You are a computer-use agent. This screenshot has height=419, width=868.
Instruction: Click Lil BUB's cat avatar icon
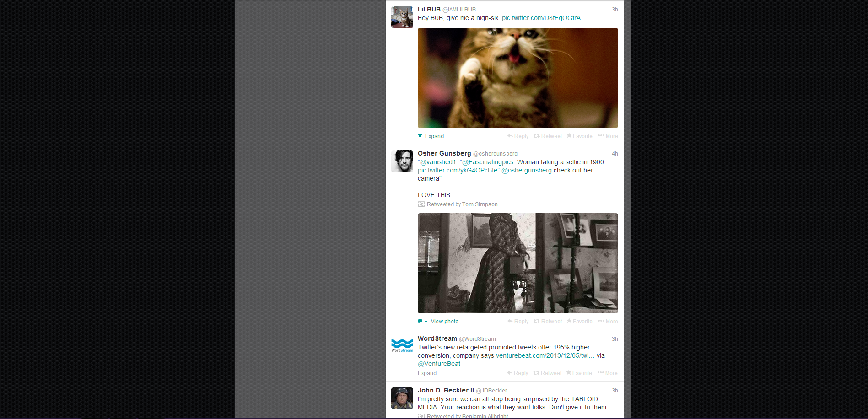pos(402,17)
